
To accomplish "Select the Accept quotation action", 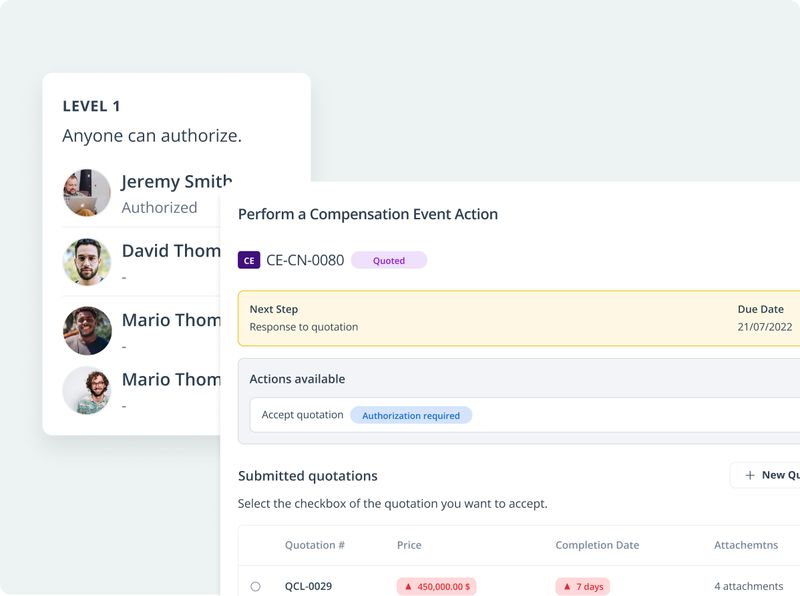I will coord(302,415).
